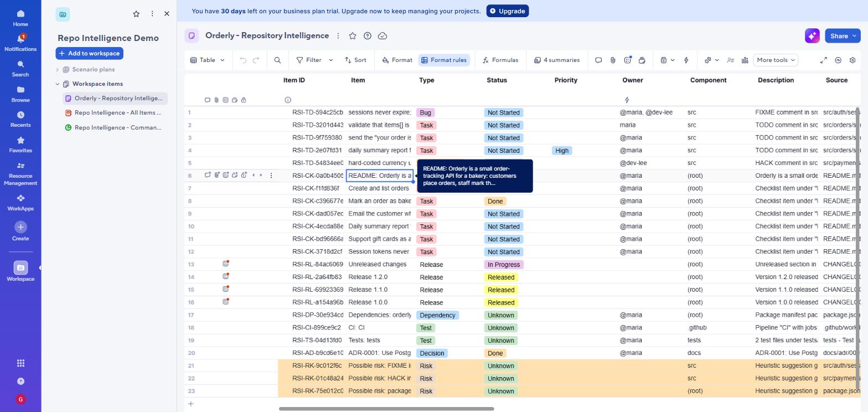
Task: Open Repo Intelligence - Command dashboard
Action: click(115, 127)
